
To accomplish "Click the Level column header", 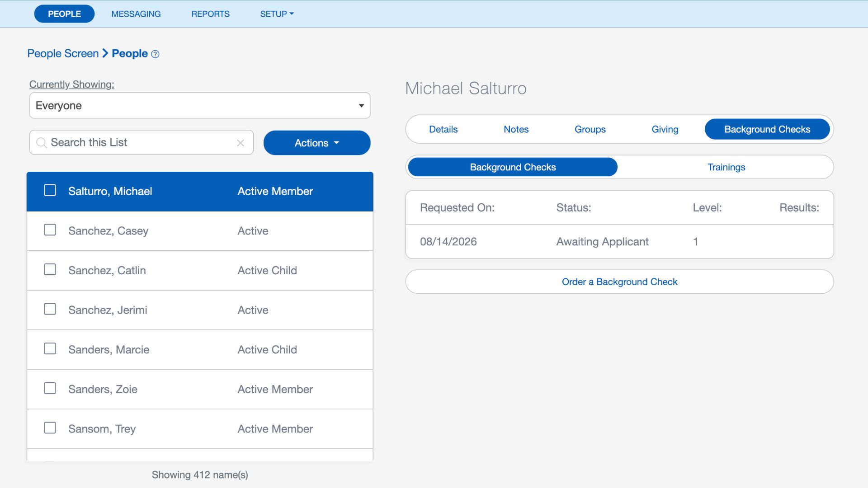I will [707, 208].
